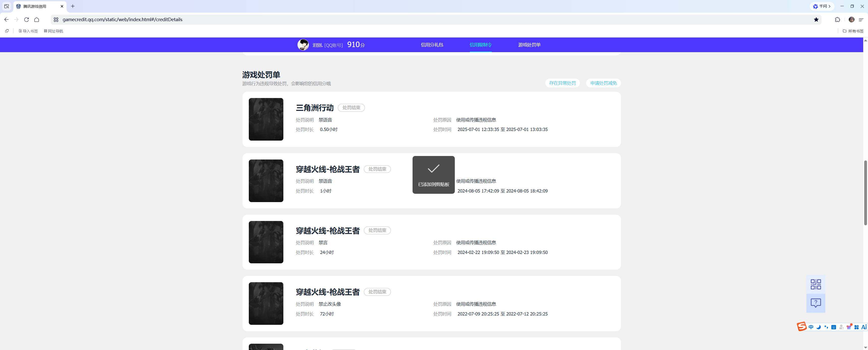Click 处罚结束 badge on the 1小时 penalty card
868x350 pixels.
377,169
